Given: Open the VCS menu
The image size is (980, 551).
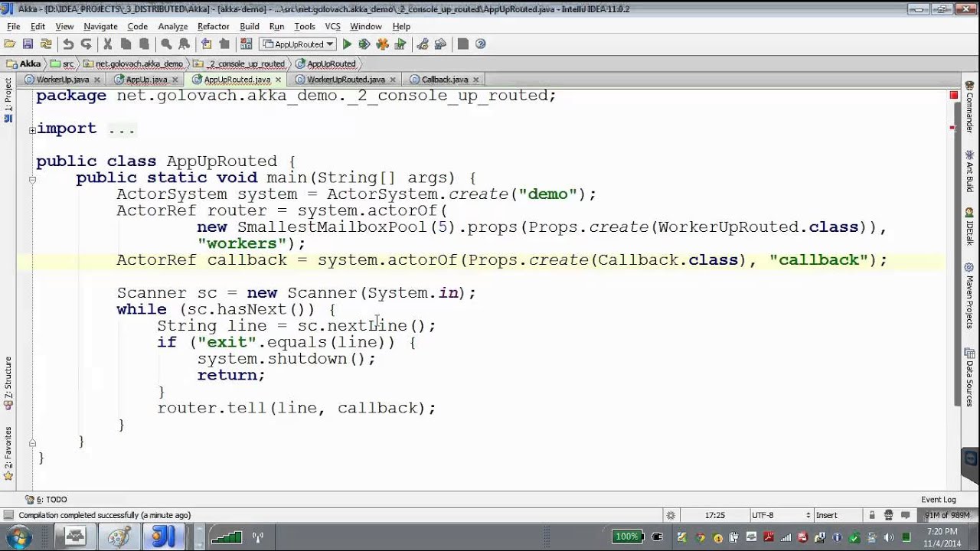Looking at the screenshot, I should 332,26.
